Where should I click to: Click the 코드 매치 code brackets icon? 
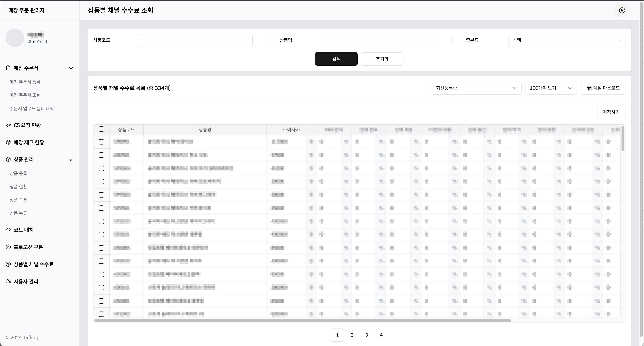(8, 230)
